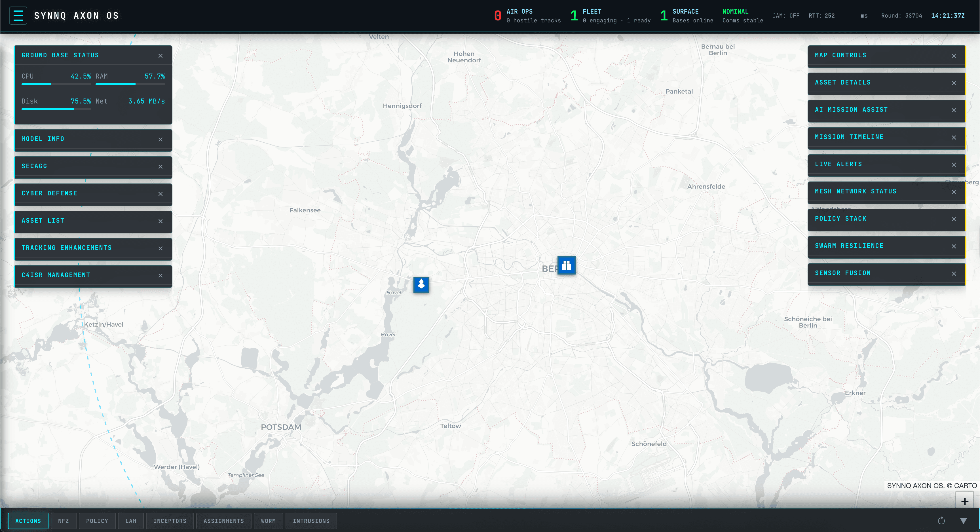Viewport: 980px width, 532px height.
Task: Click the AIR OPS hostile tracks indicator
Action: click(528, 15)
